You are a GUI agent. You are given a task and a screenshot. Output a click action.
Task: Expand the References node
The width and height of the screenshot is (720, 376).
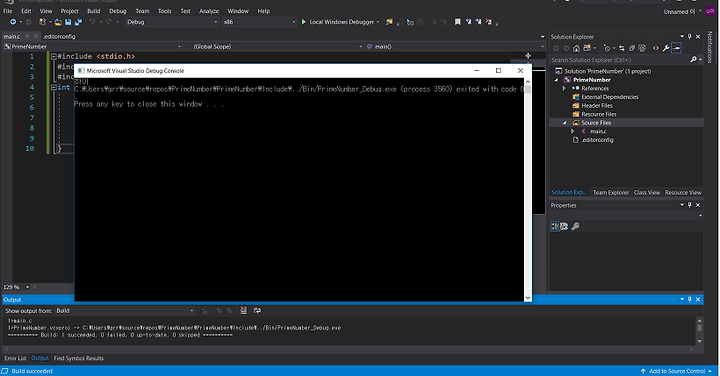click(x=564, y=88)
